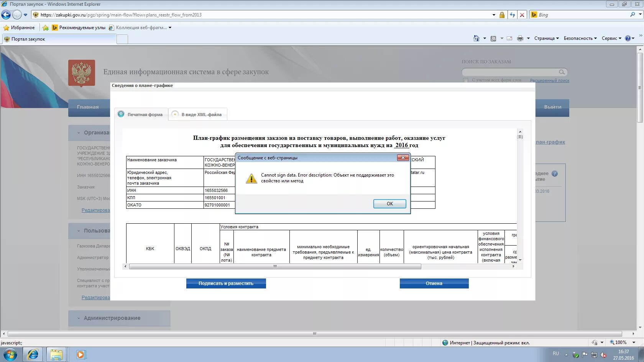Select the Портал закупок browser tab

pyautogui.click(x=59, y=39)
